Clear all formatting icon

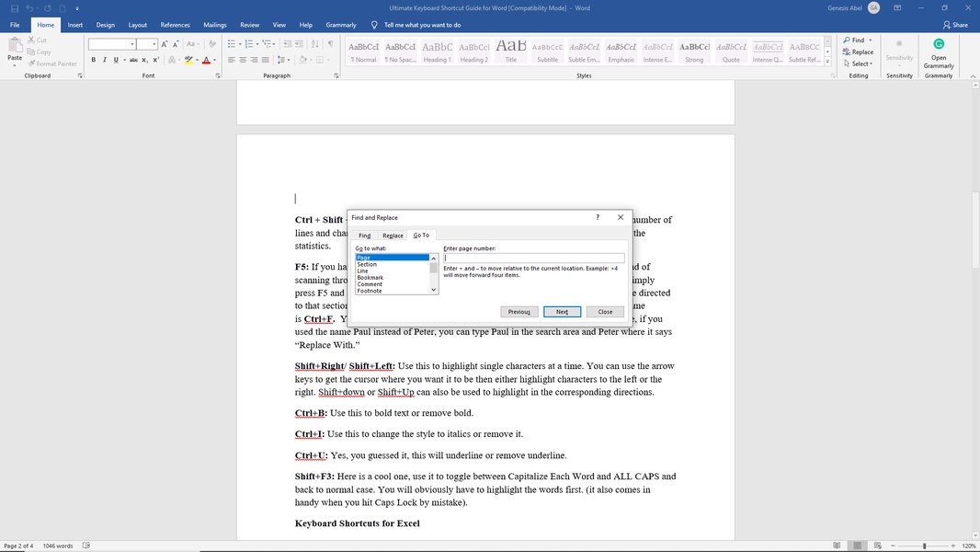tap(212, 44)
